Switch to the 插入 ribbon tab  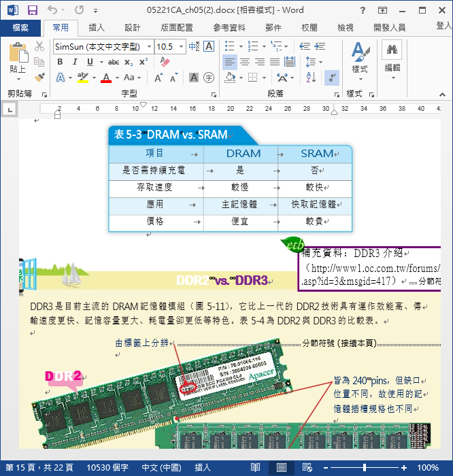point(97,28)
